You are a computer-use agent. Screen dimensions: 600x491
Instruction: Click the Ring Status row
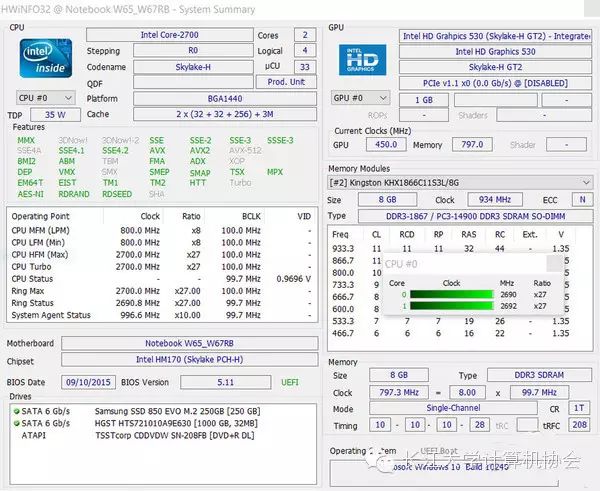[161, 303]
